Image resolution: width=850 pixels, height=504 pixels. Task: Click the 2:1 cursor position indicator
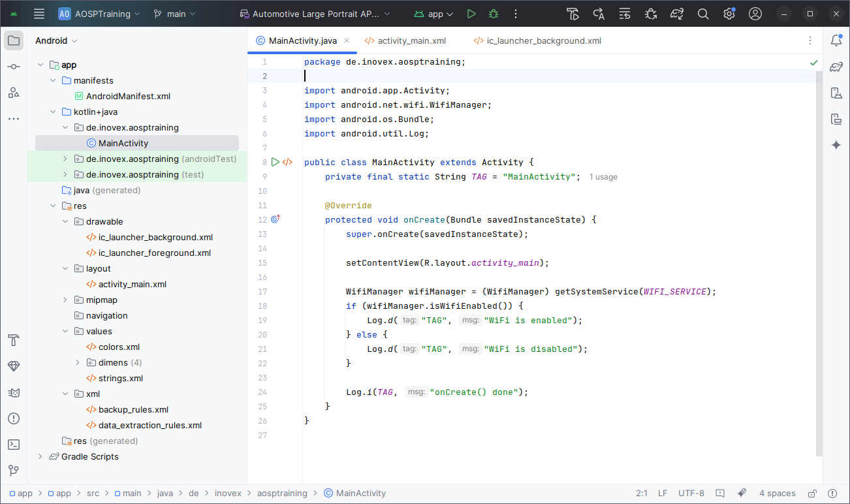pos(642,494)
